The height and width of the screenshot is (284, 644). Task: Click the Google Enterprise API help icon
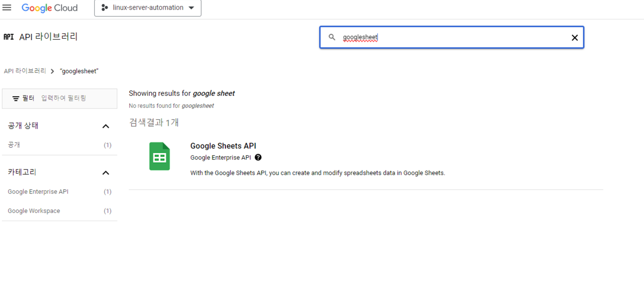(x=258, y=157)
